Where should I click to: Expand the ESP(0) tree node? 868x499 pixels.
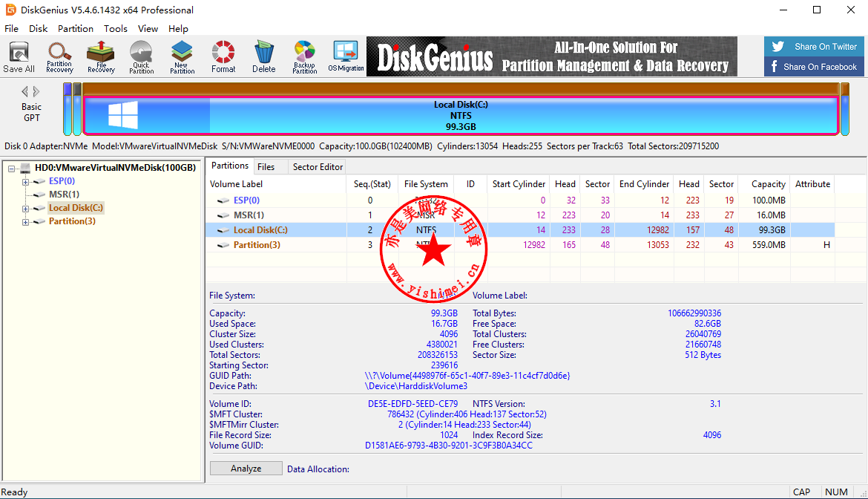[x=25, y=182]
